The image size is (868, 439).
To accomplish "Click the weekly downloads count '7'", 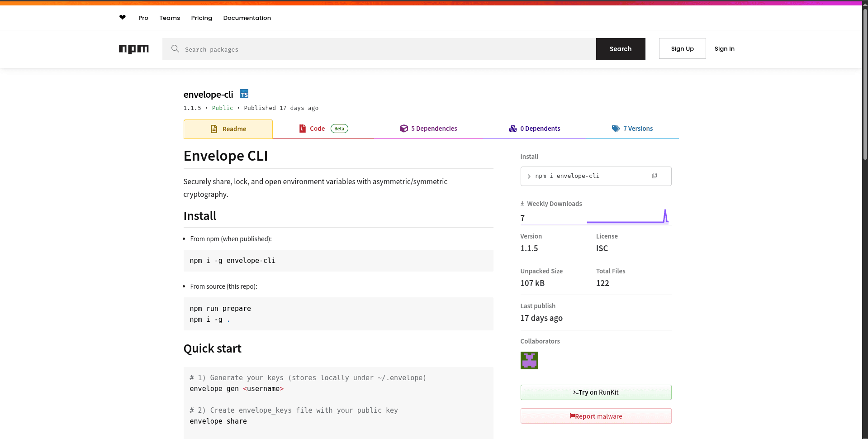I will pyautogui.click(x=522, y=218).
